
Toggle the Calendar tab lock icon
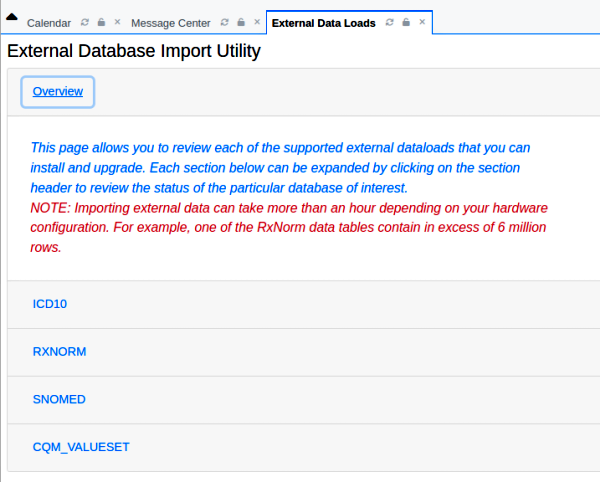tap(101, 22)
